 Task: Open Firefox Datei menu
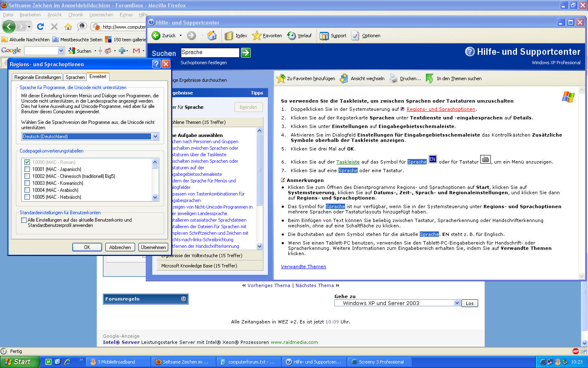click(x=8, y=15)
